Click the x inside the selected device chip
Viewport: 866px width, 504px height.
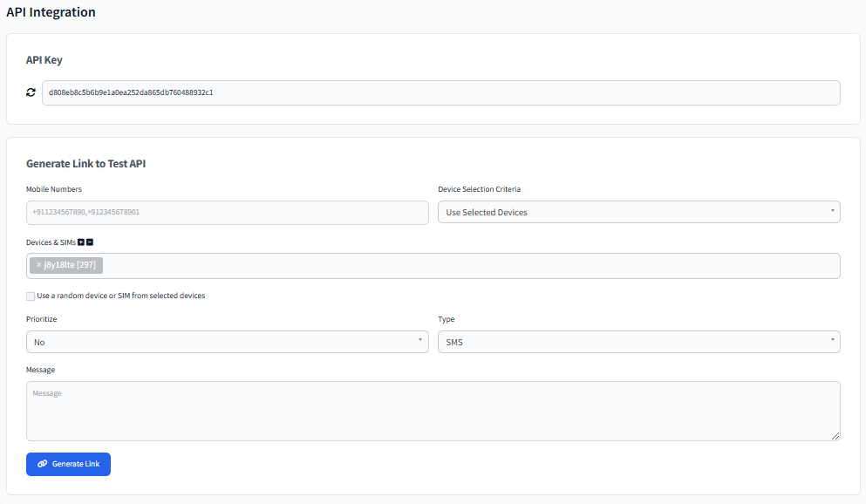point(39,265)
